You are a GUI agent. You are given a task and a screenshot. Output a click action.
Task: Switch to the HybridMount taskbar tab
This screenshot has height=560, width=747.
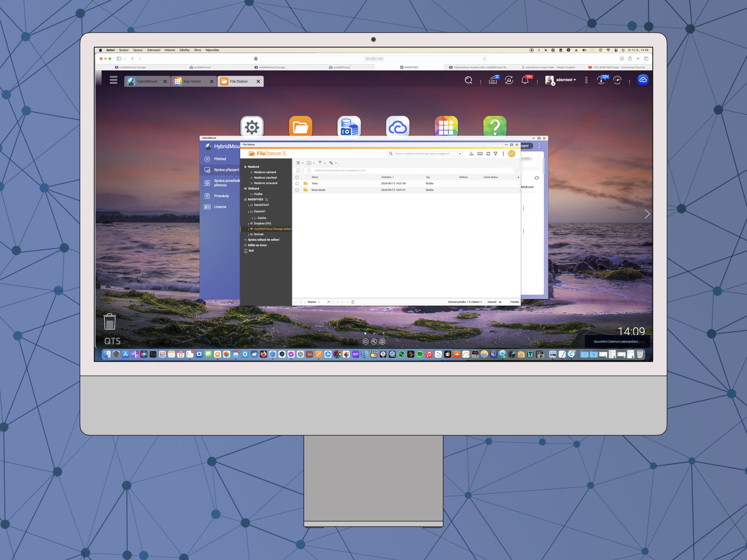(x=147, y=81)
